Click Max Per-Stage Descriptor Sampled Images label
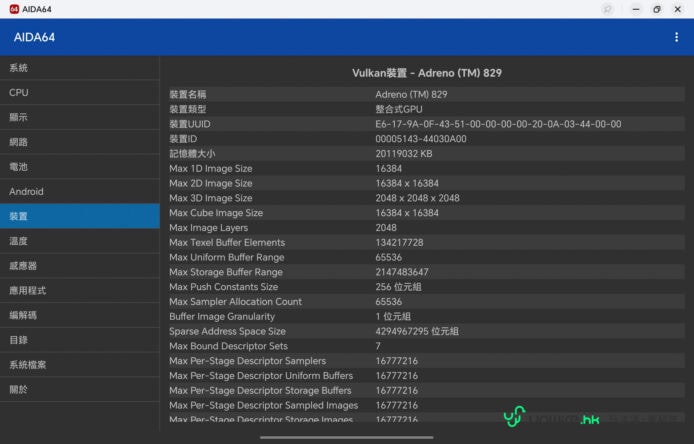This screenshot has width=694, height=444. click(263, 405)
